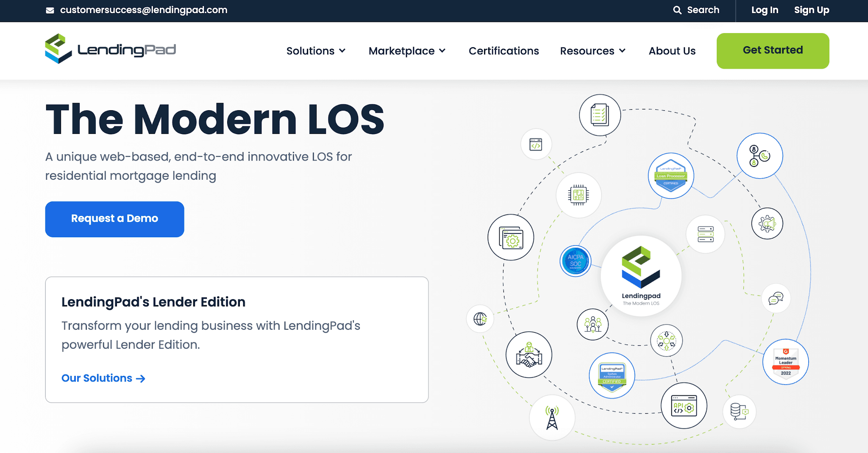The height and width of the screenshot is (453, 868).
Task: Click the search magnifier icon
Action: coord(677,10)
